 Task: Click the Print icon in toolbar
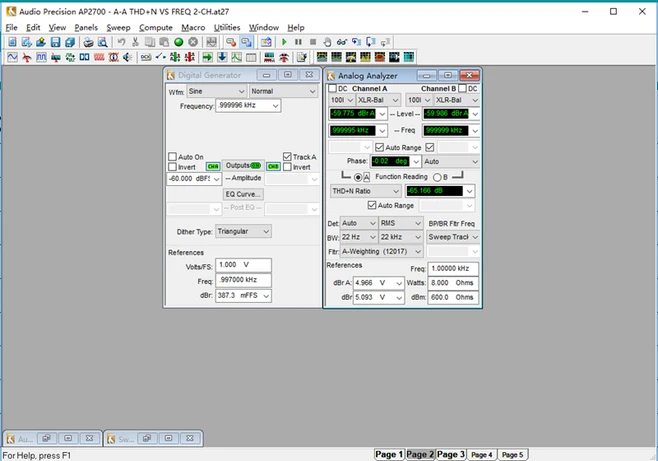click(x=88, y=42)
